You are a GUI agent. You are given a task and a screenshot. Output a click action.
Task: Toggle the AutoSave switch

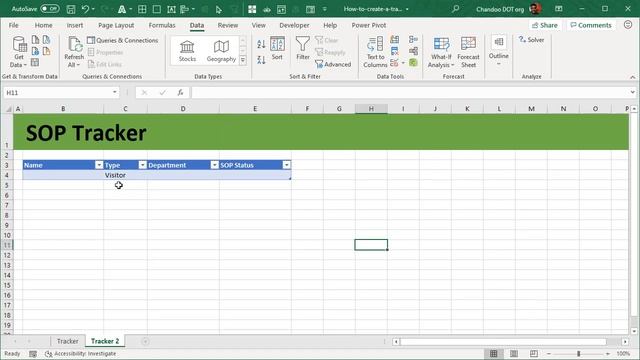49,9
